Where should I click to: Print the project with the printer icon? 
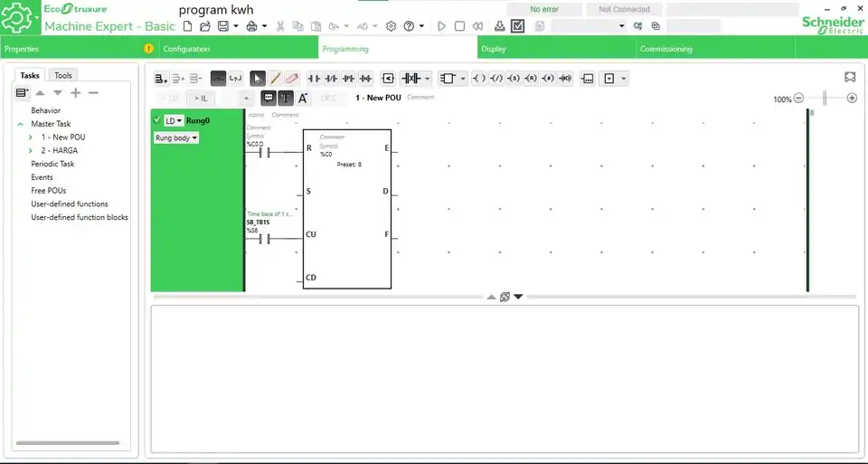pyautogui.click(x=252, y=26)
